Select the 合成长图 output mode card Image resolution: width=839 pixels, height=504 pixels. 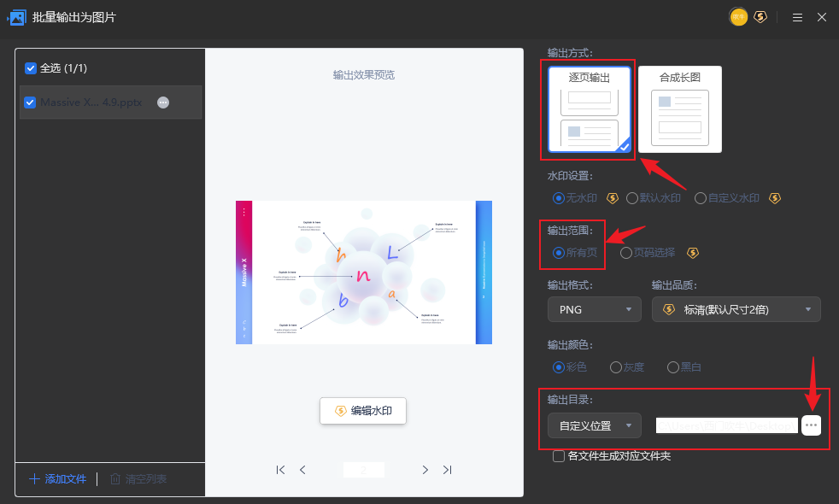[679, 109]
